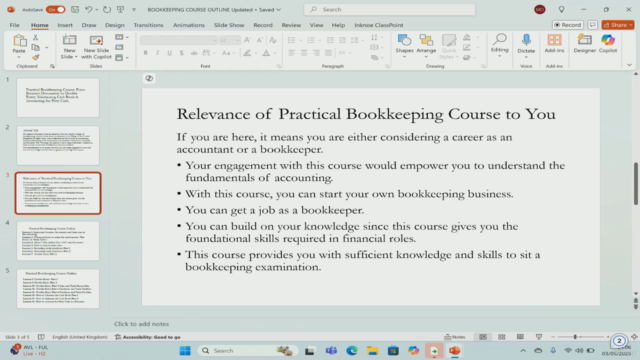The image size is (640, 360).
Task: Expand the Paste options arrow
Action: (19, 58)
